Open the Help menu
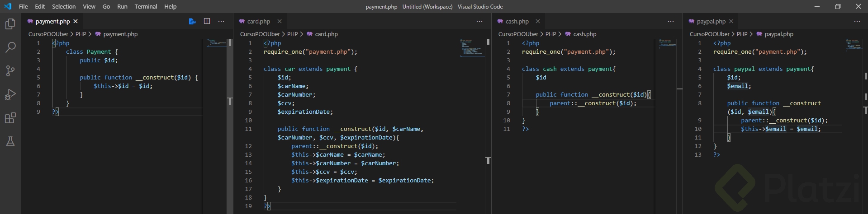Viewport: 868px width, 214px height. [171, 6]
